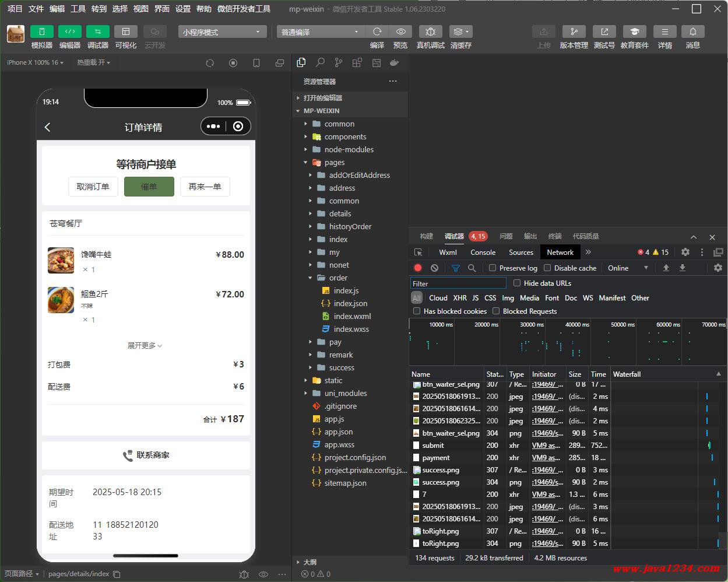Viewport: 728px width, 582px height.
Task: Open index.wxml file in tree
Action: coord(352,316)
